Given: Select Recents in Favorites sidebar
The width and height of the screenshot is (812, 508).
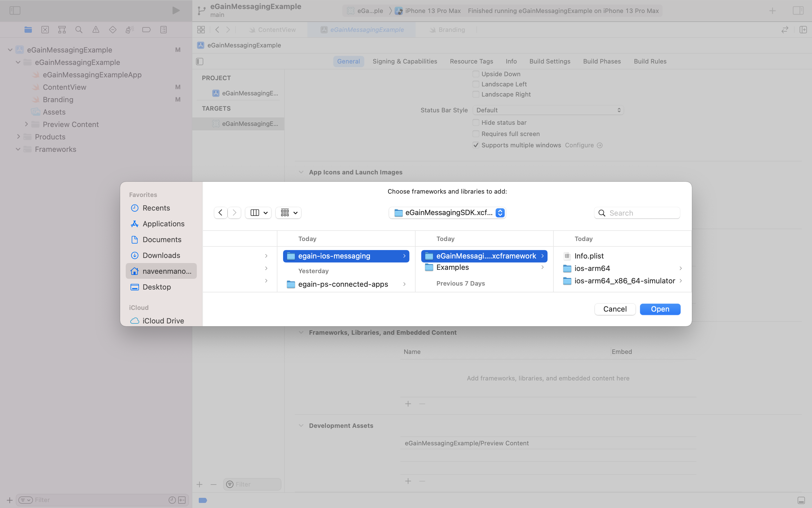Looking at the screenshot, I should click(161, 208).
